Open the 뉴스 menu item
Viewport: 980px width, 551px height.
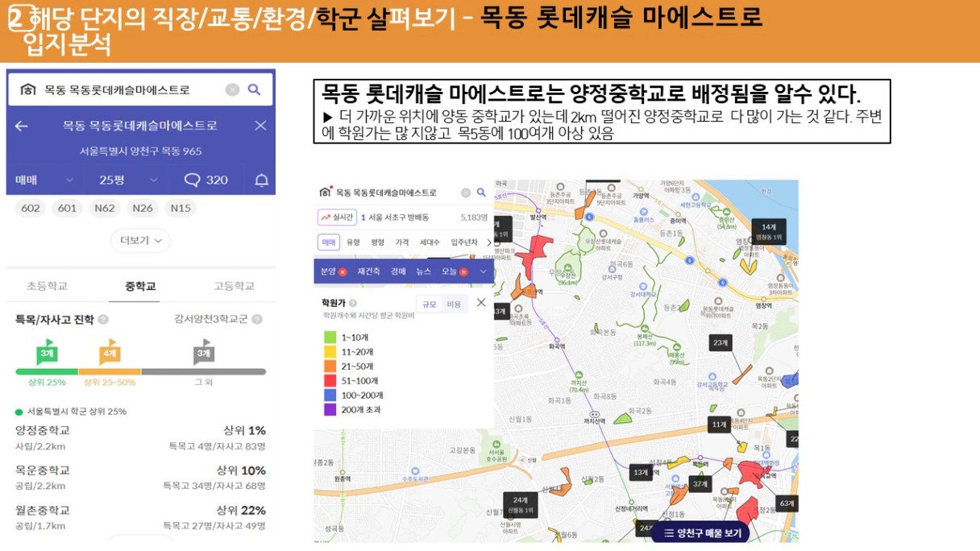pos(423,271)
